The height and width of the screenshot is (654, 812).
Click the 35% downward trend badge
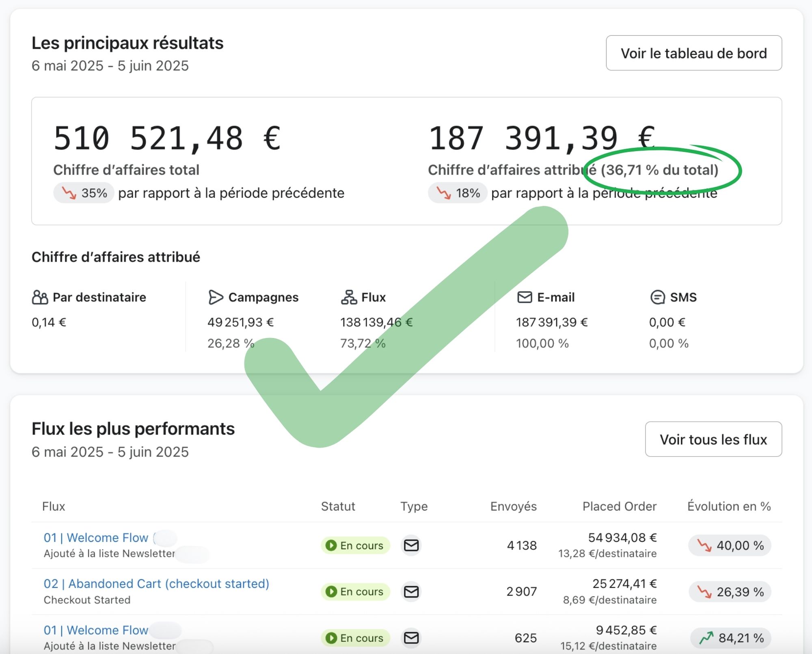tap(84, 193)
